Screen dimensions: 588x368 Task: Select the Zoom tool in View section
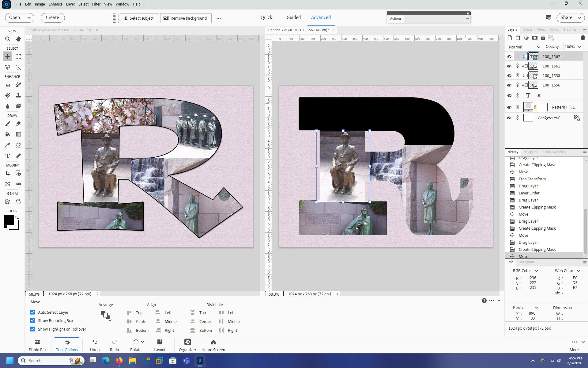(8, 39)
